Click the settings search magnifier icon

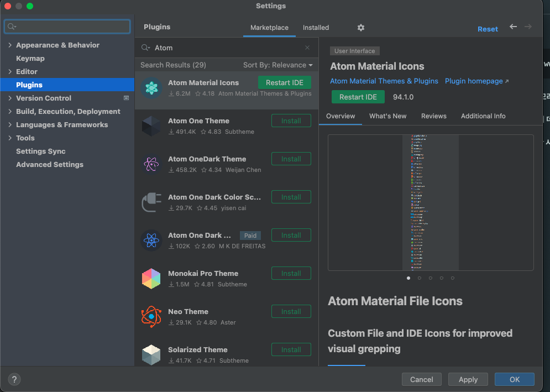coord(12,27)
